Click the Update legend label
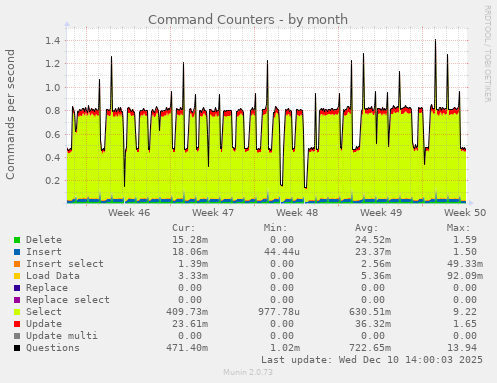Screen dimensions: 497x383 (x=44, y=324)
